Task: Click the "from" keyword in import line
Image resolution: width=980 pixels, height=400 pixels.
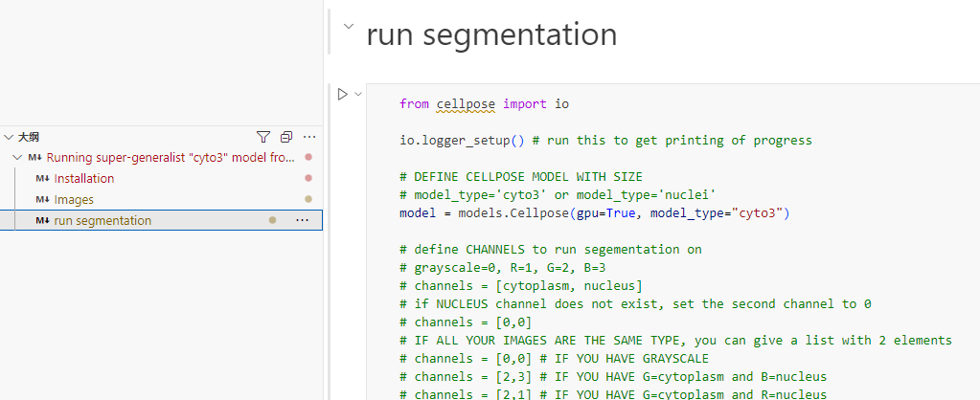Action: (x=415, y=104)
